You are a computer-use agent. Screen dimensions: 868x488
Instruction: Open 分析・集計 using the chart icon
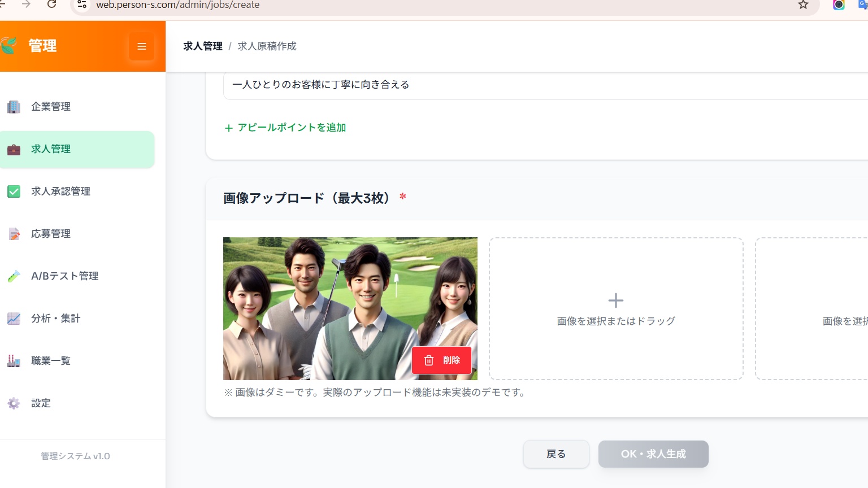pos(14,318)
